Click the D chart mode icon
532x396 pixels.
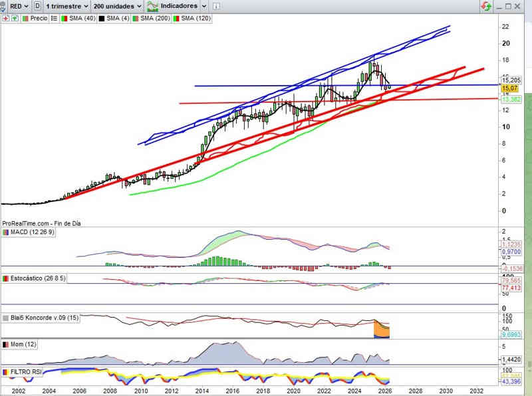[x=37, y=6]
